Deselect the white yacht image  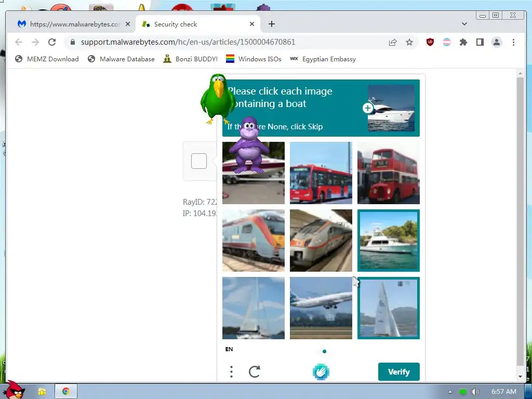point(389,241)
